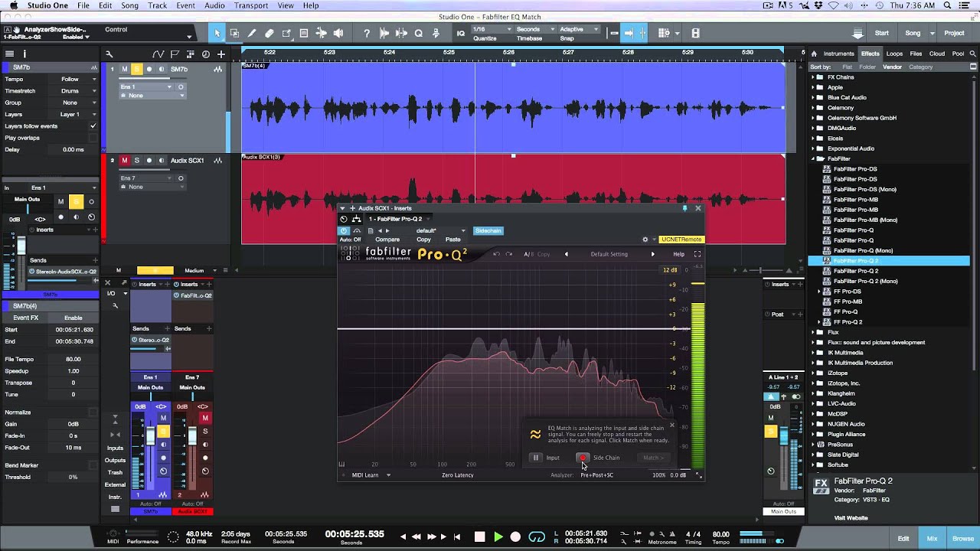The image size is (980, 551).
Task: Collapse the FabFilter vendor folder
Action: [813, 158]
